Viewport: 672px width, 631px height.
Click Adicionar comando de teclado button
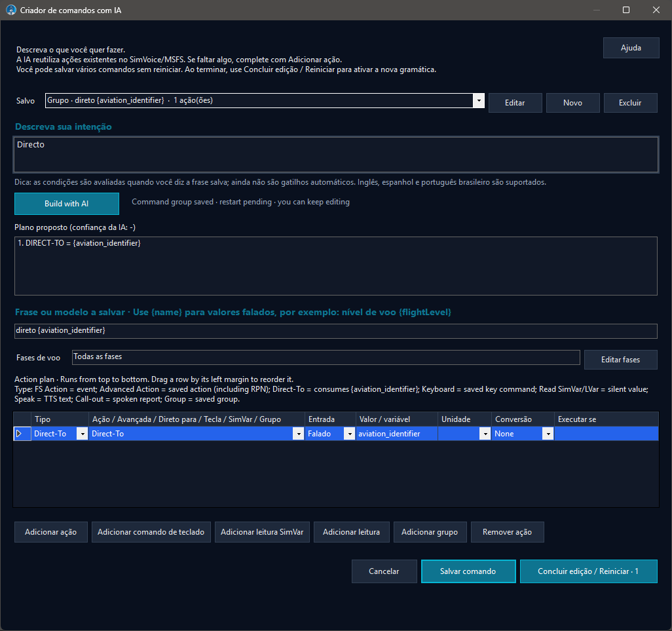[151, 532]
